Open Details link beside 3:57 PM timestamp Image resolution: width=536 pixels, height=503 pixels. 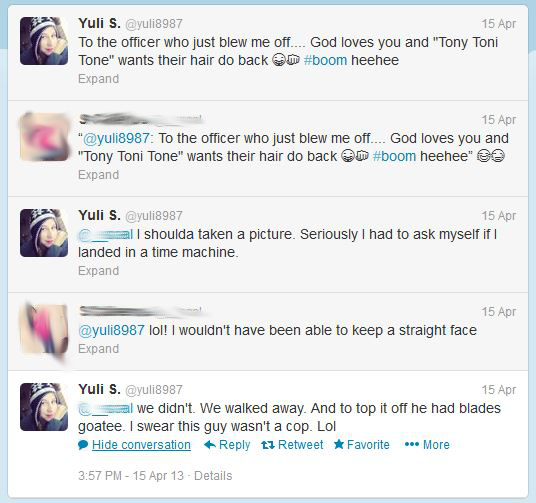coord(213,476)
